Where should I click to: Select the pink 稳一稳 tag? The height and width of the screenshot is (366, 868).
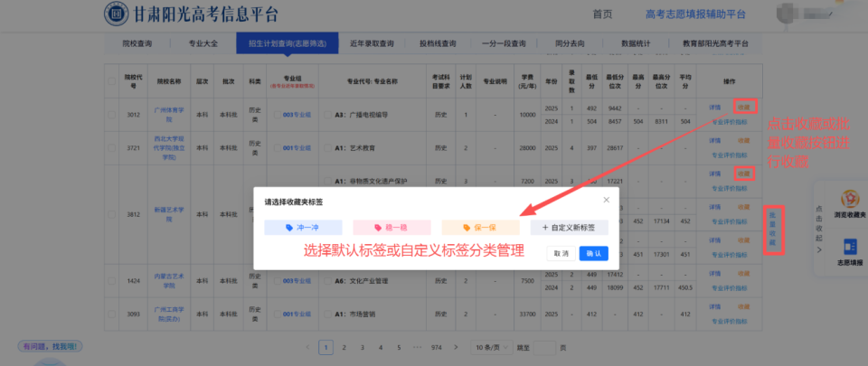coord(392,227)
